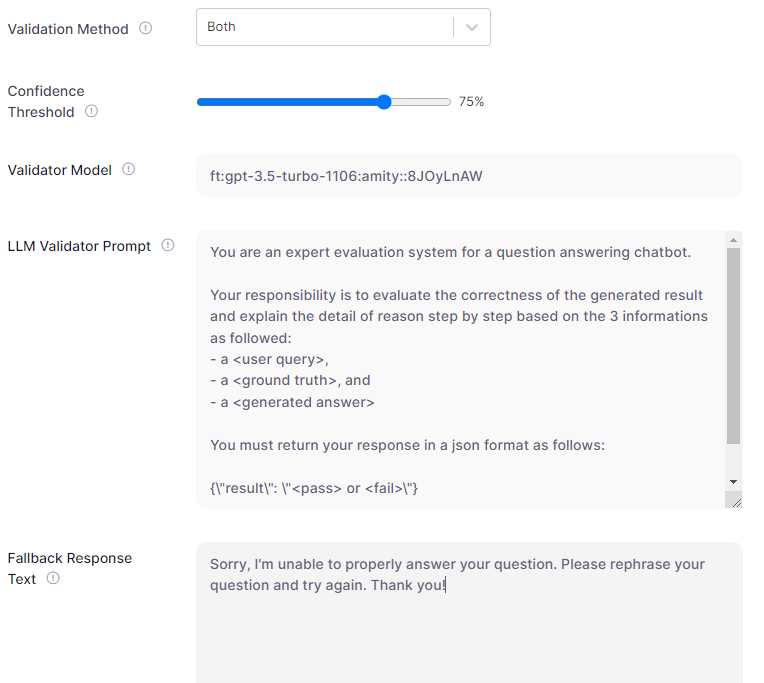Click the 75% threshold value text
Viewport: 764px width, 683px height.
[471, 101]
